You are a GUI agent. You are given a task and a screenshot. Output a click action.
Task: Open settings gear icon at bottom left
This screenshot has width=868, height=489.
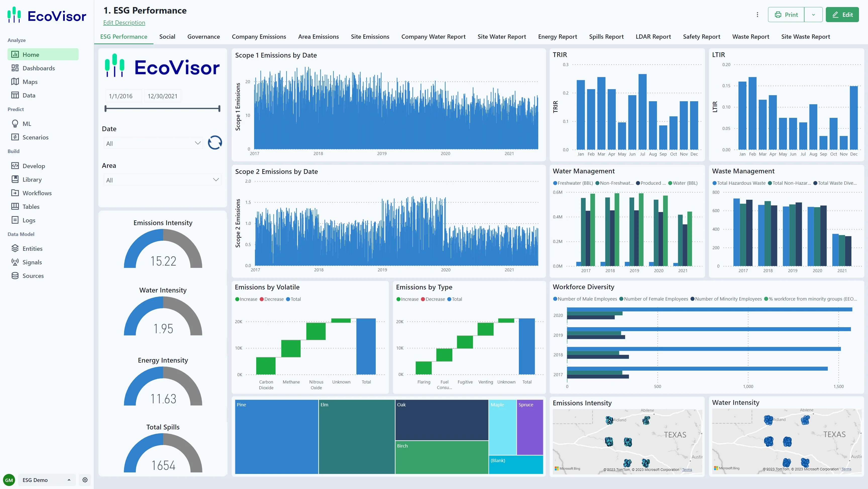[85, 480]
